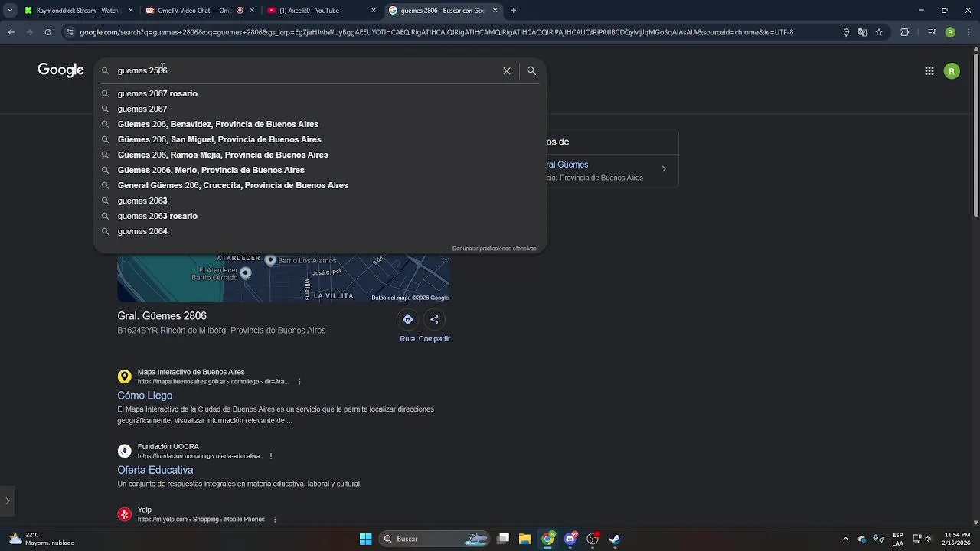The width and height of the screenshot is (980, 551).
Task: Select suggestion Güemes 2066, Merlo
Action: [320, 170]
